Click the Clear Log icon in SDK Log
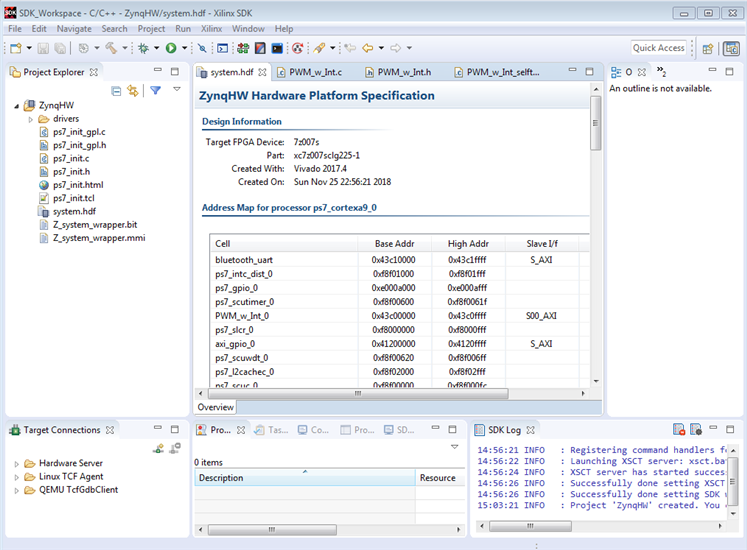The width and height of the screenshot is (747, 550). (x=679, y=429)
